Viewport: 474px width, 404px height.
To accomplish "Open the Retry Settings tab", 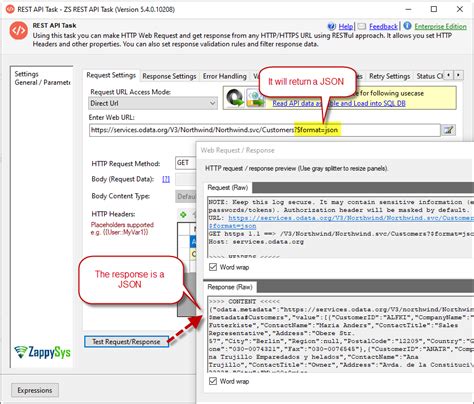I will click(x=389, y=76).
